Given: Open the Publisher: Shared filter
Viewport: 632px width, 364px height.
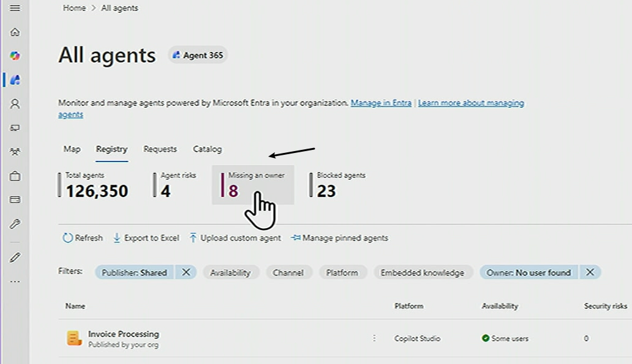Looking at the screenshot, I should coord(134,273).
